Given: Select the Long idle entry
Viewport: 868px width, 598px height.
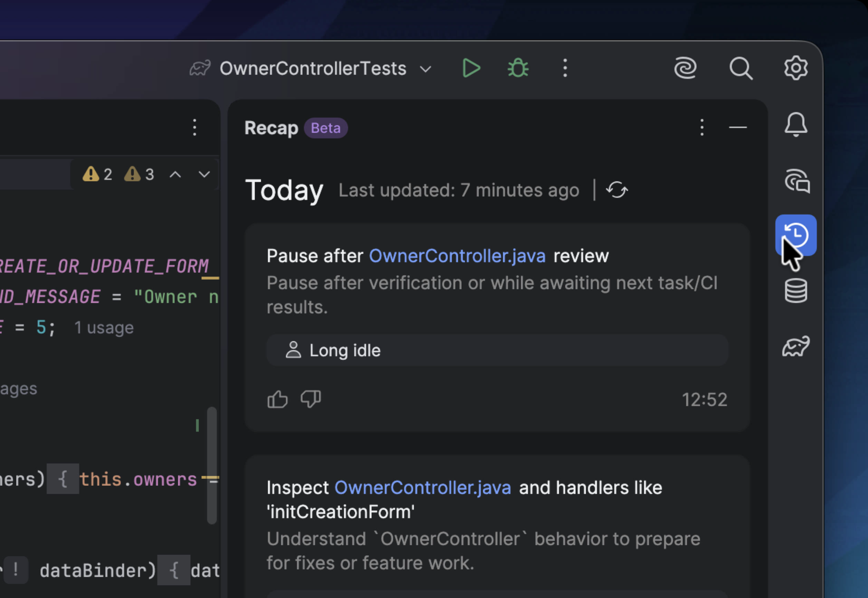Looking at the screenshot, I should tap(497, 350).
